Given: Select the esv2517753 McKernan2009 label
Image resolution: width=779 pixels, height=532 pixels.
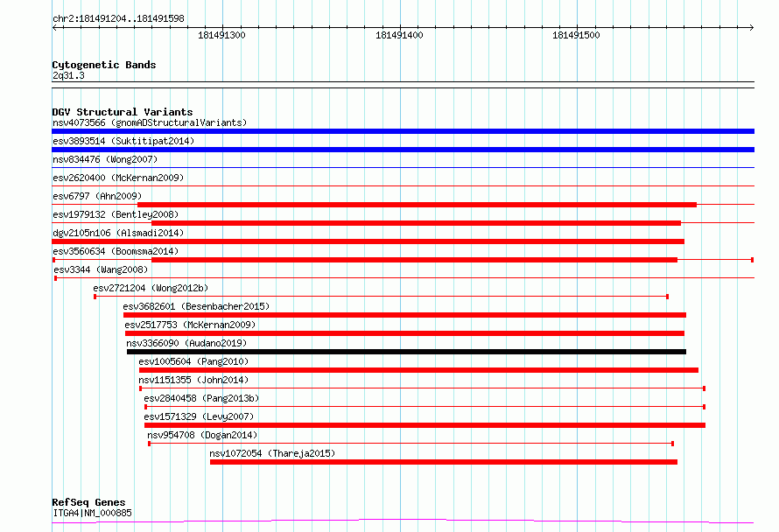Looking at the screenshot, I should [190, 325].
